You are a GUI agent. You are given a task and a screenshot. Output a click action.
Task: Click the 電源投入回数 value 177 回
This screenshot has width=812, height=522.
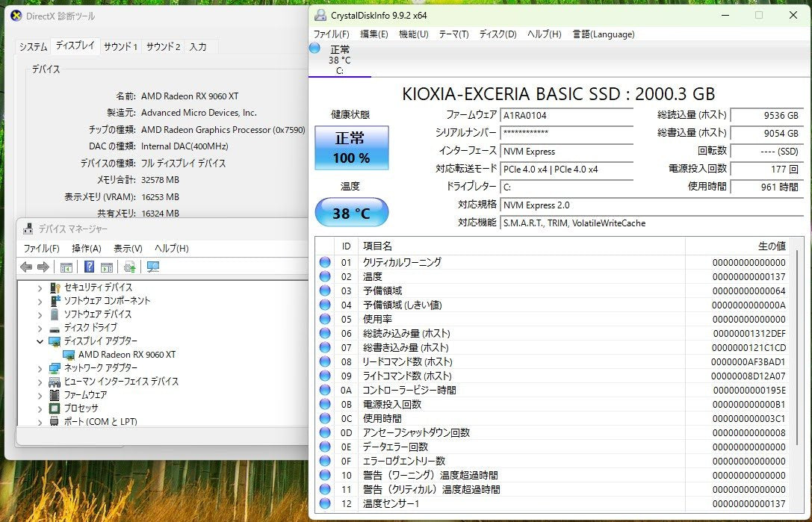(767, 170)
